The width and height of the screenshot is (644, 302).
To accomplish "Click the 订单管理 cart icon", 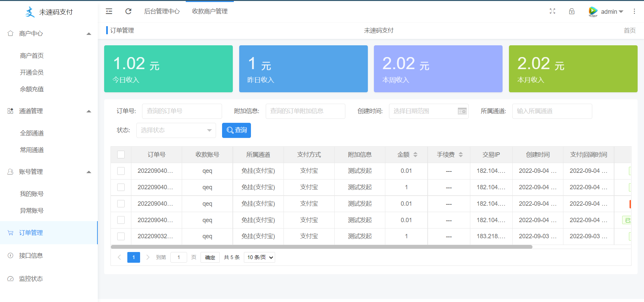I will (x=10, y=233).
